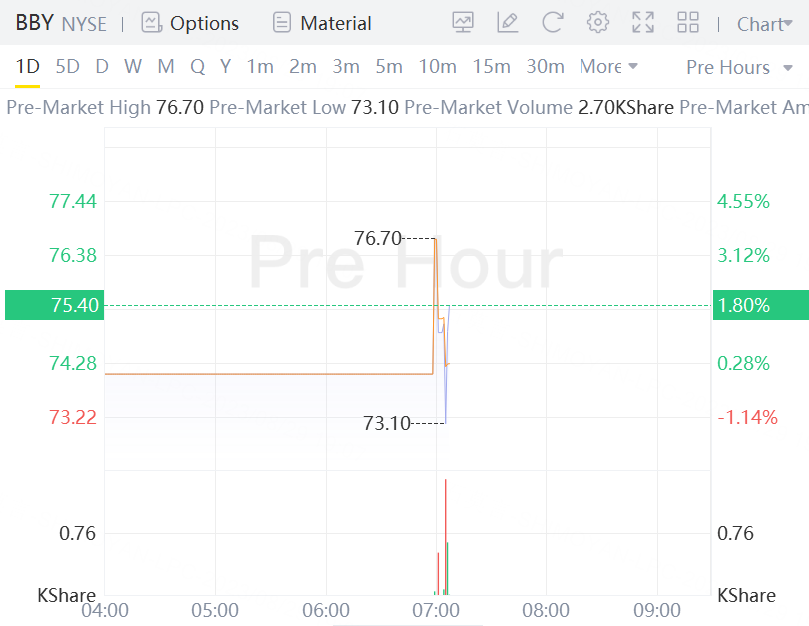The image size is (809, 626).
Task: Click the 76.70 high price marker
Action: 377,238
